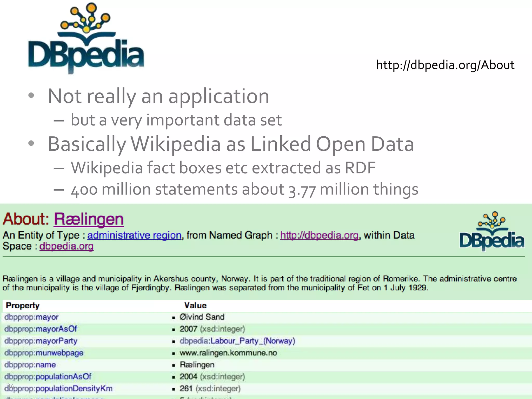The image size is (532, 399).
Task: Click the 2007 (xsd:integer) value
Action: click(x=212, y=329)
